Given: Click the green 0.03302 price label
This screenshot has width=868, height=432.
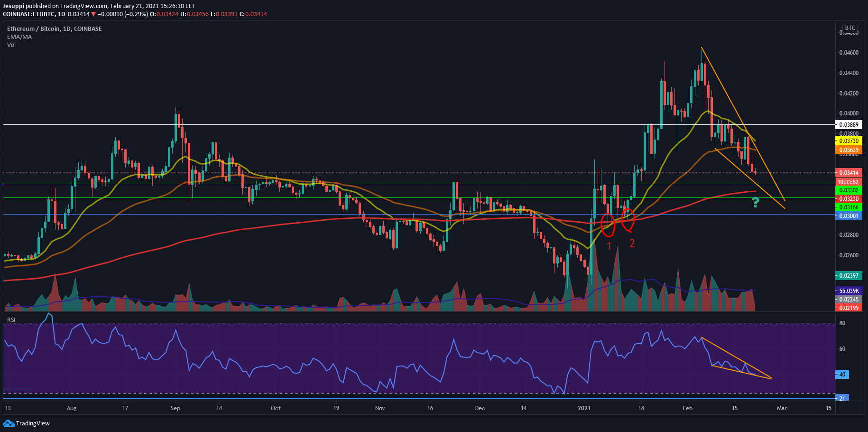Looking at the screenshot, I should click(x=848, y=190).
